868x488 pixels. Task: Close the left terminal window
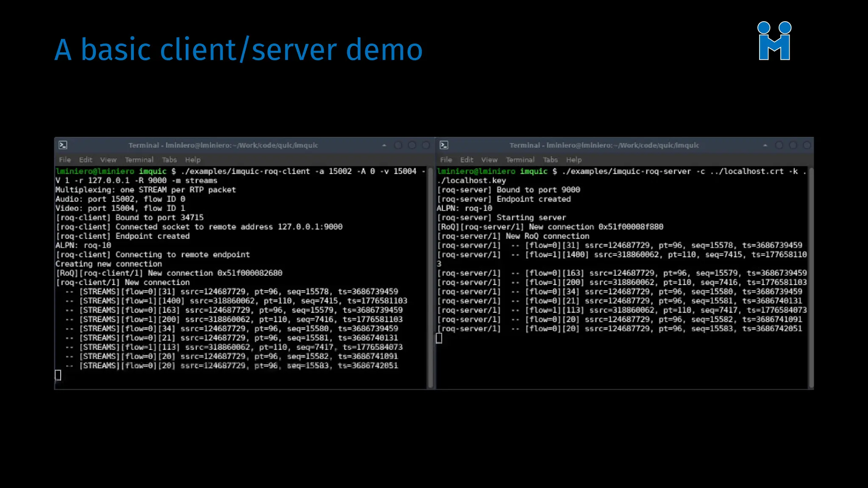click(426, 145)
